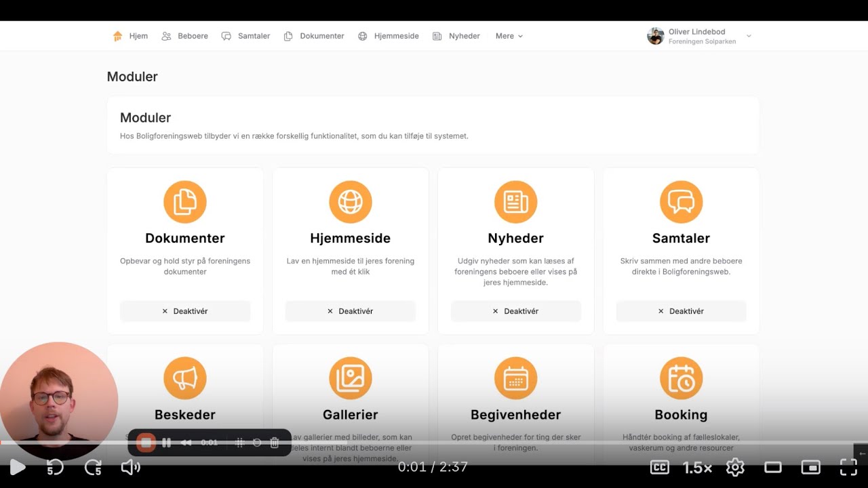
Task: Stop the recording with red stop button
Action: [145, 443]
